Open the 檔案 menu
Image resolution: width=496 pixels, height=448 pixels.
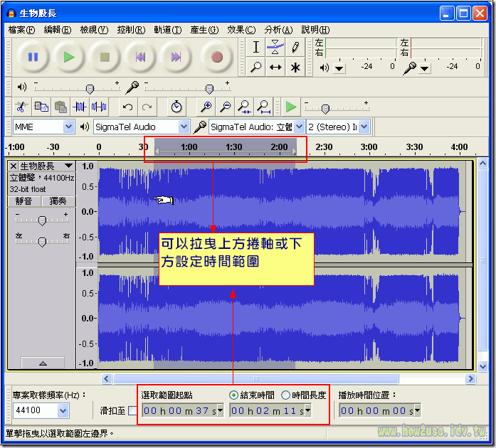(21, 30)
